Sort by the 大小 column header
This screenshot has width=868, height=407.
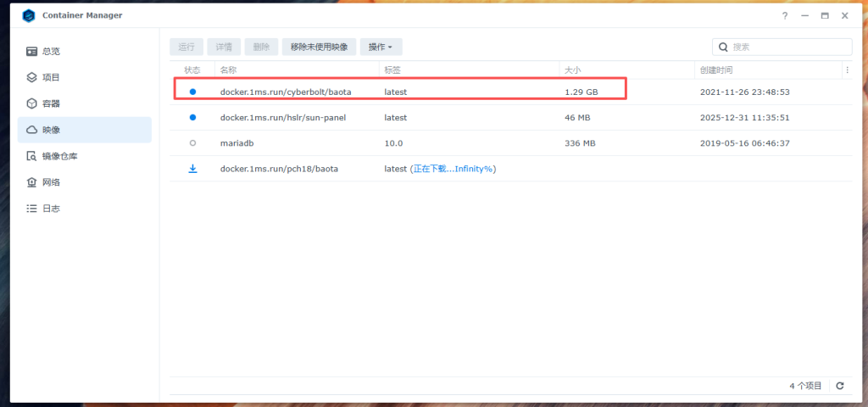(x=626, y=70)
